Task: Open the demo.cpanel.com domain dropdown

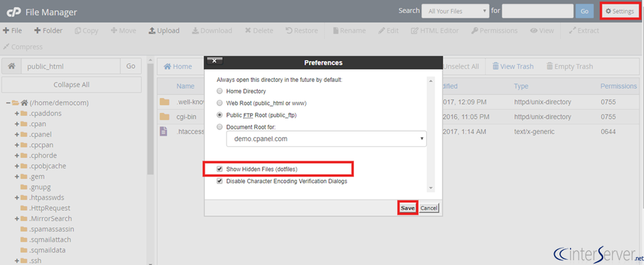Action: click(326, 139)
